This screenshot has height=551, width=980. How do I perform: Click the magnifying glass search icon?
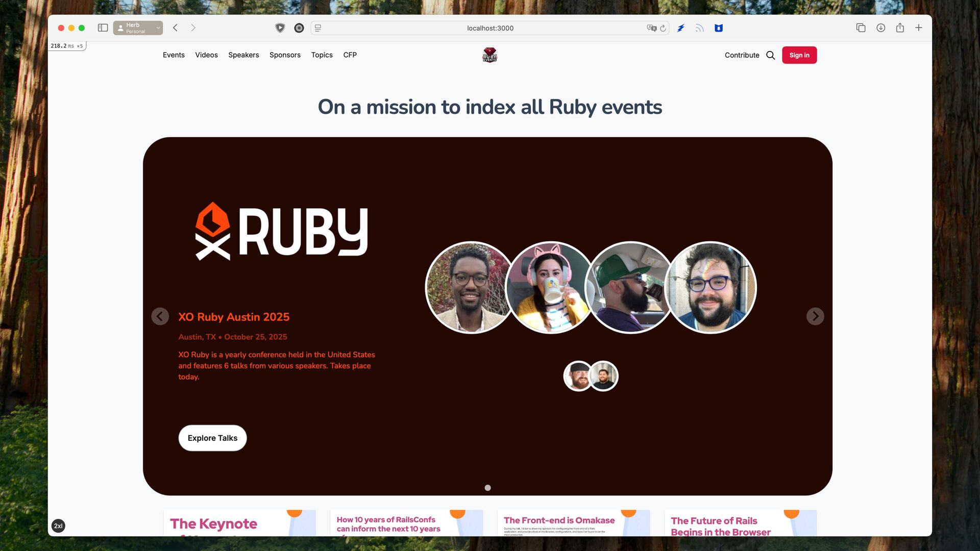point(770,55)
